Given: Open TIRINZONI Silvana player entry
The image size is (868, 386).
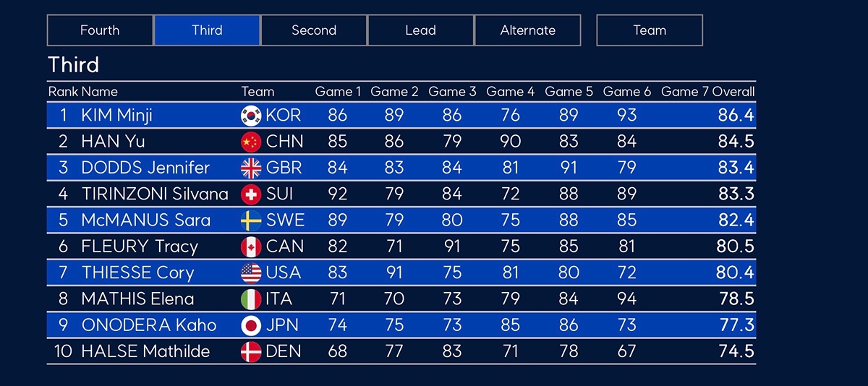Looking at the screenshot, I should 155,194.
